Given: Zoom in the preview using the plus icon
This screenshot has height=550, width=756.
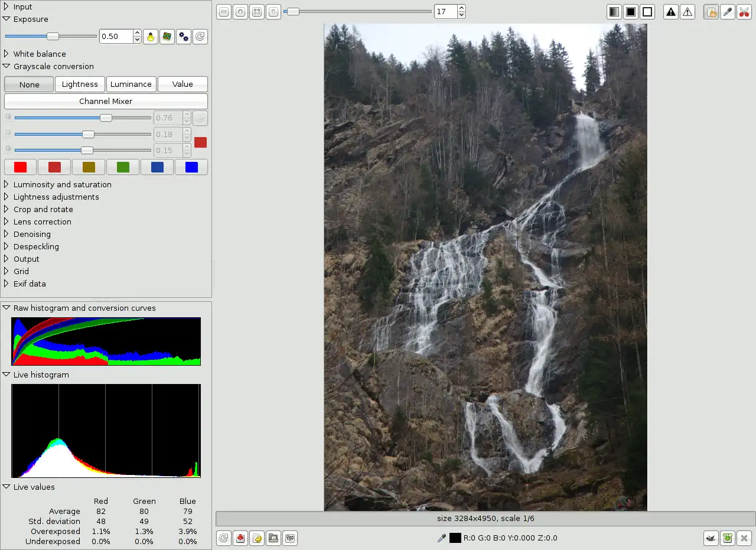Looking at the screenshot, I should click(x=240, y=12).
